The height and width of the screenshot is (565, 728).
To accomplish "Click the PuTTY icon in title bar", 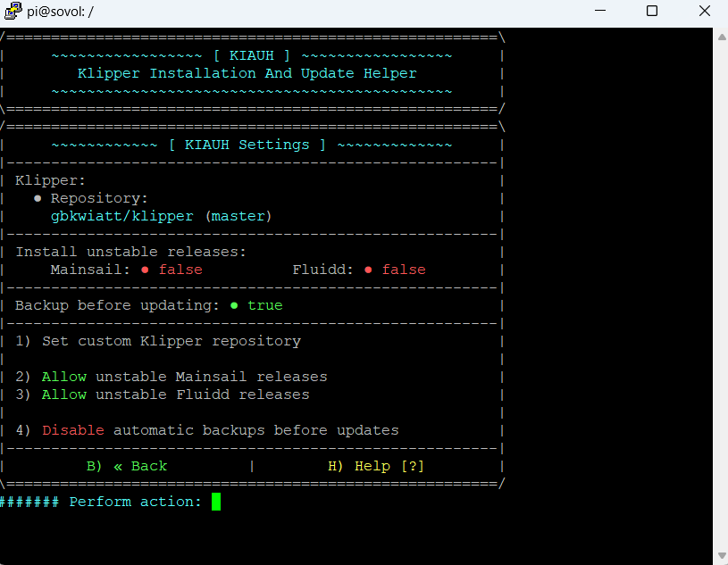I will tap(13, 11).
